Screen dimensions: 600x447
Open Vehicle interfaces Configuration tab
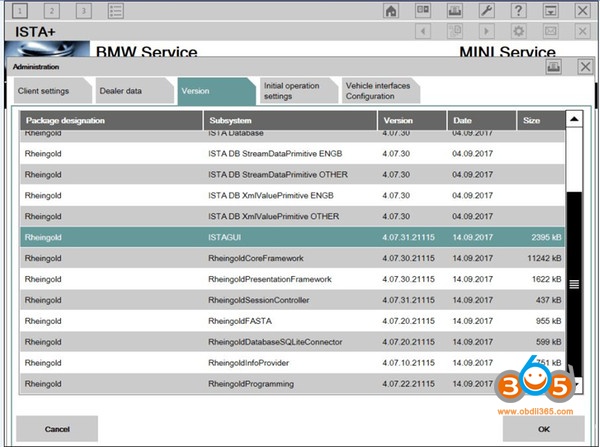380,91
